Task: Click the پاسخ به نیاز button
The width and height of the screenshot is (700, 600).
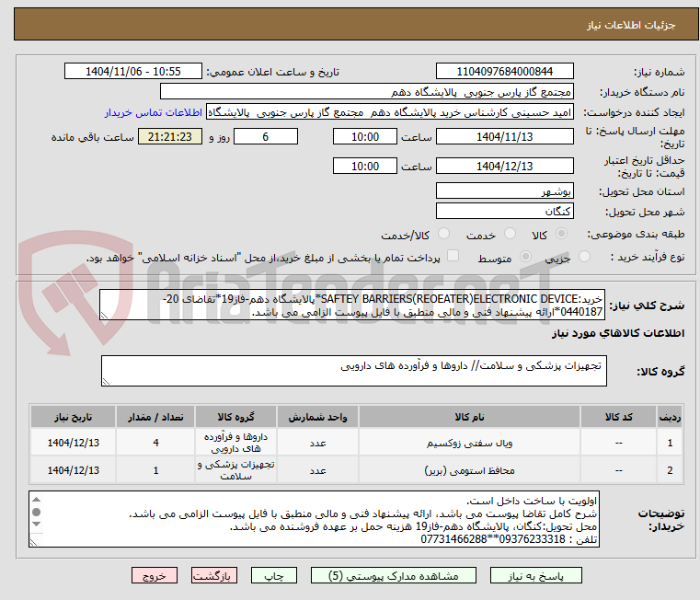Action: pyautogui.click(x=535, y=575)
